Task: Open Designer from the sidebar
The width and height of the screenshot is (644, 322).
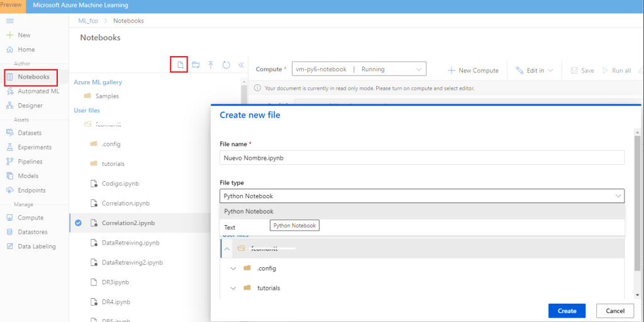Action: 30,106
